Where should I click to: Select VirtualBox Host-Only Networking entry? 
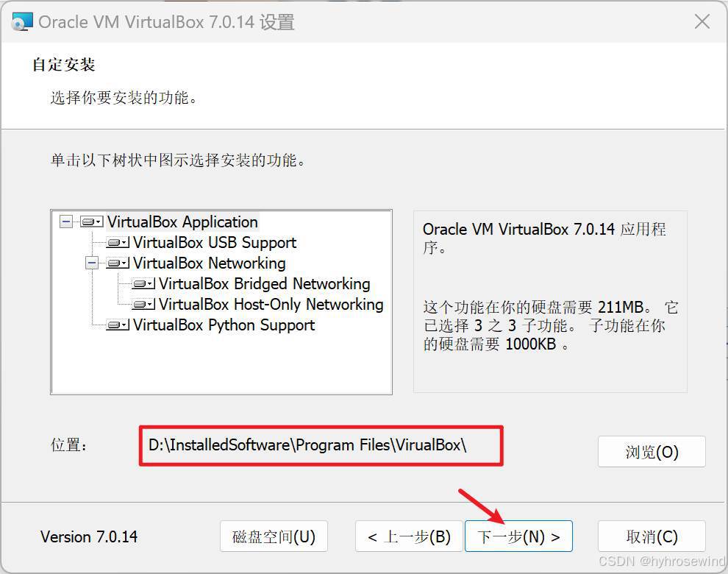coord(271,305)
